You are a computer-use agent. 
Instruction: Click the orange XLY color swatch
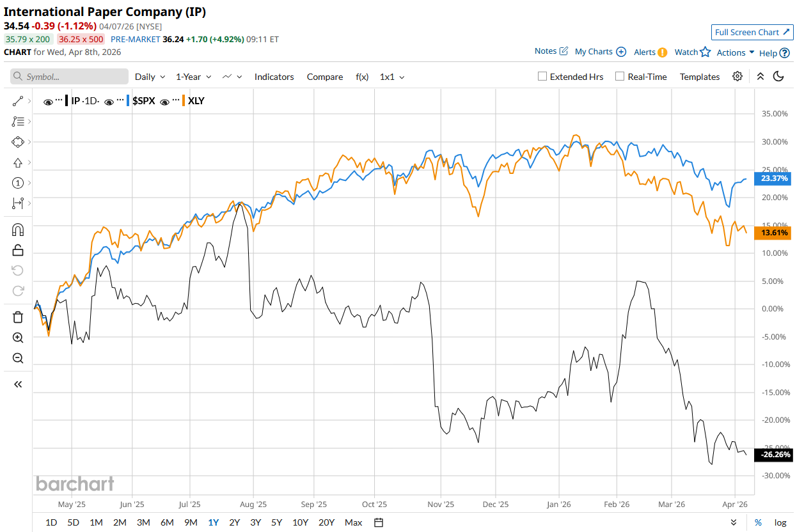pos(184,101)
